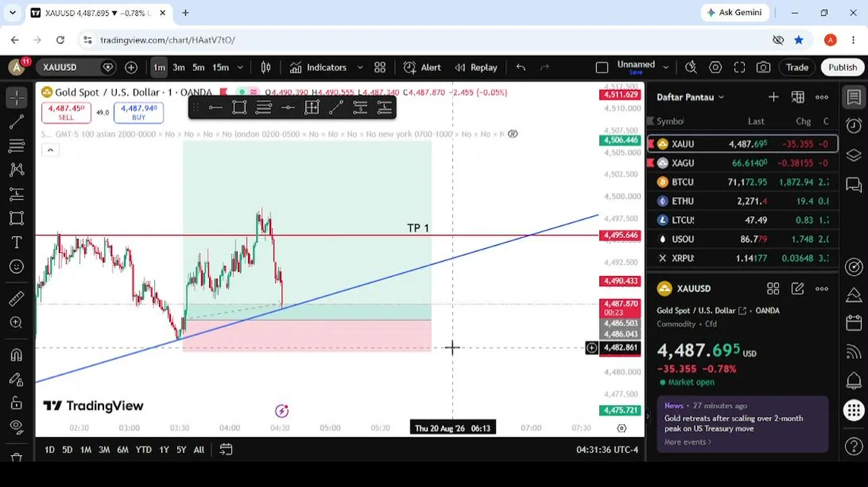Viewport: 868px width, 487px height.
Task: Open the object tree layers panel
Action: 854,155
